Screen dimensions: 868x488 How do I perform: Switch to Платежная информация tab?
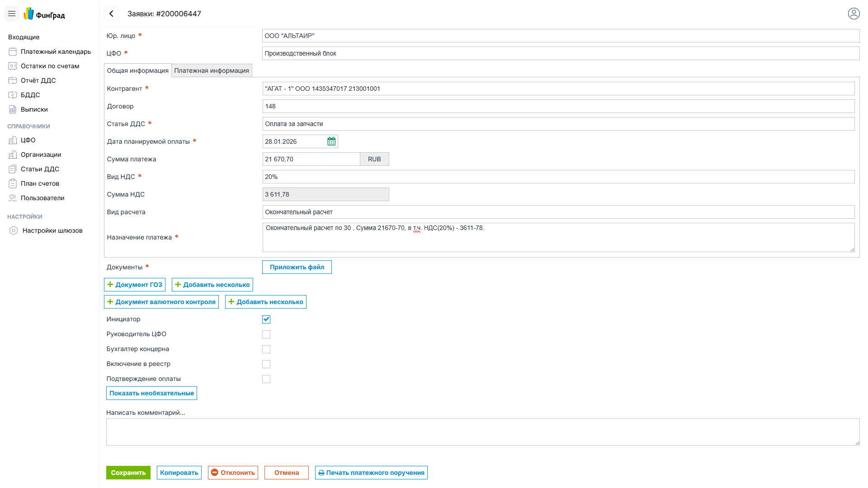[212, 70]
